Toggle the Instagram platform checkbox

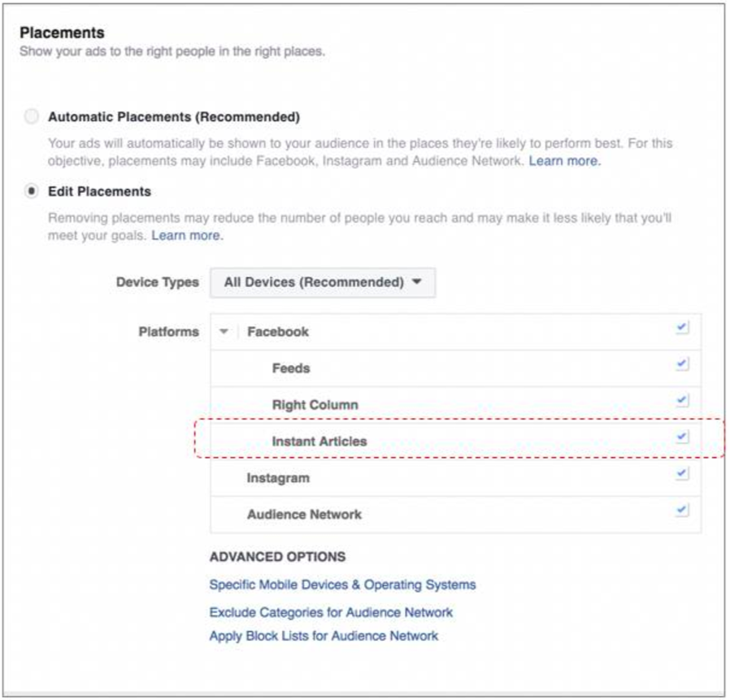click(682, 474)
